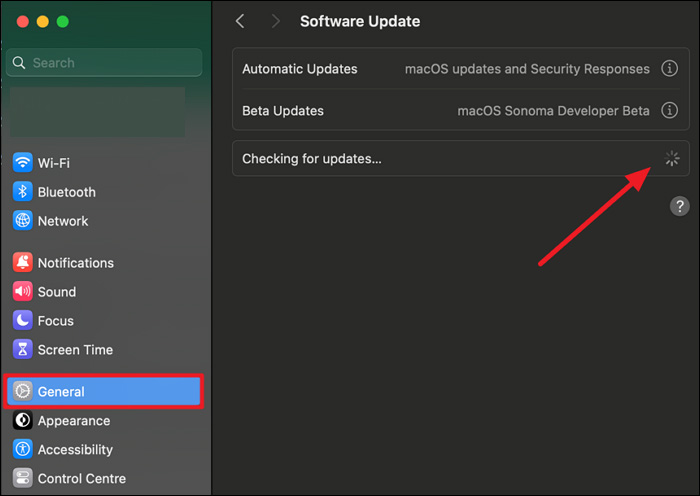Select Network in the sidebar
The height and width of the screenshot is (496, 700).
click(103, 221)
